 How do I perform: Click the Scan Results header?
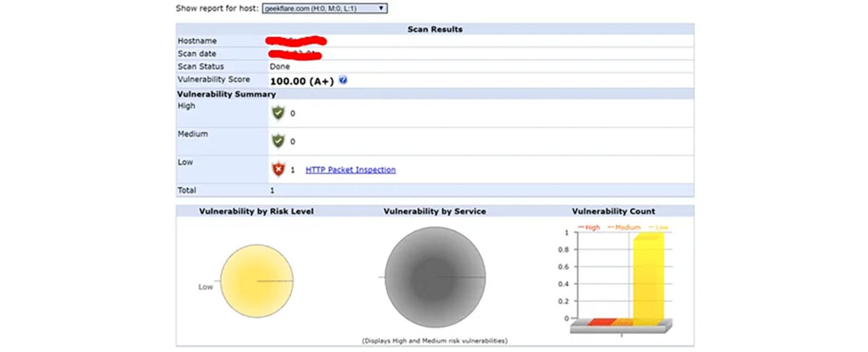435,29
